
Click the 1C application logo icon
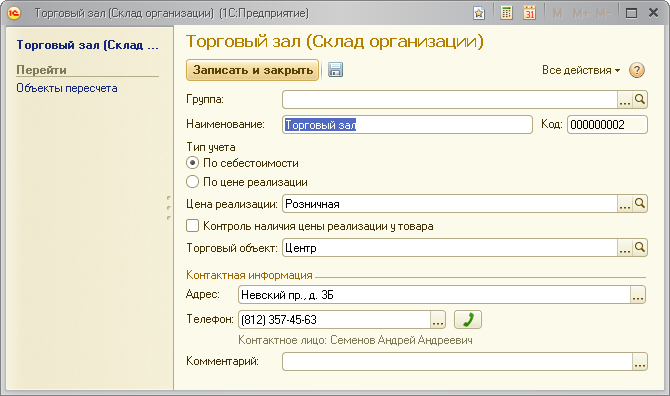pos(14,13)
